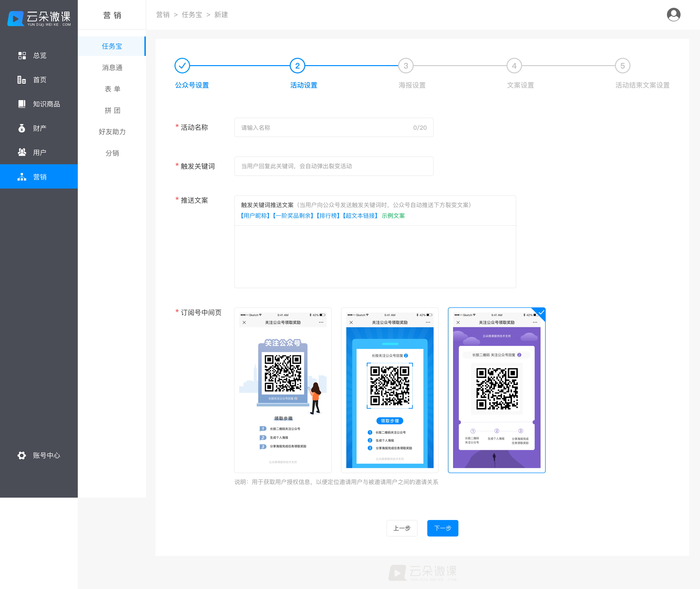Focus the 触发关键词 input field
700x589 pixels.
point(334,166)
